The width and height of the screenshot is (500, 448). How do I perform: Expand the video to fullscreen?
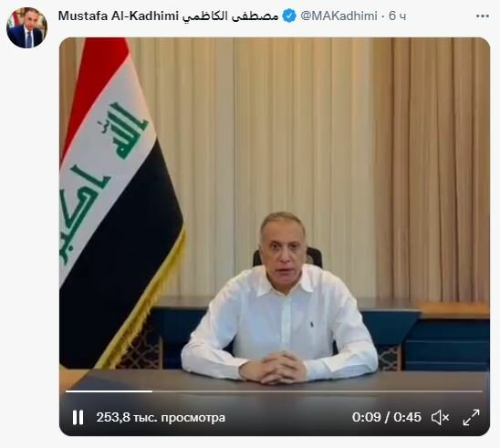pyautogui.click(x=471, y=417)
